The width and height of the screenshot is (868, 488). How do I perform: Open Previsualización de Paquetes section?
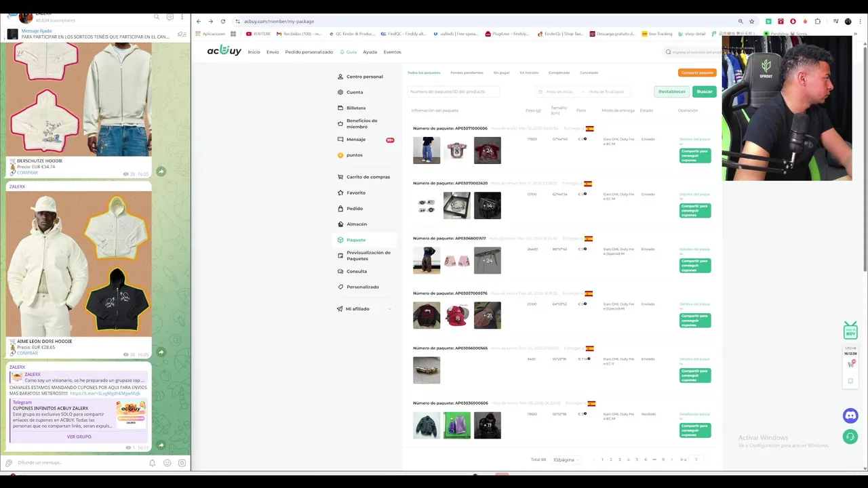pyautogui.click(x=368, y=256)
